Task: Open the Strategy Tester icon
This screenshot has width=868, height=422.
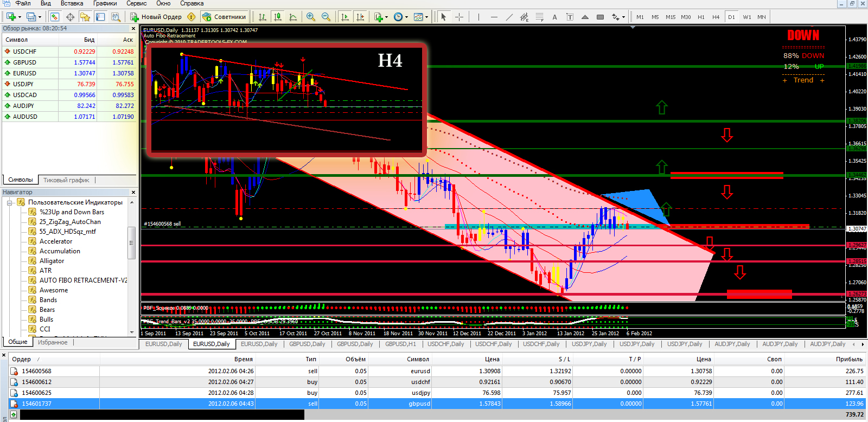Action: pyautogui.click(x=116, y=17)
